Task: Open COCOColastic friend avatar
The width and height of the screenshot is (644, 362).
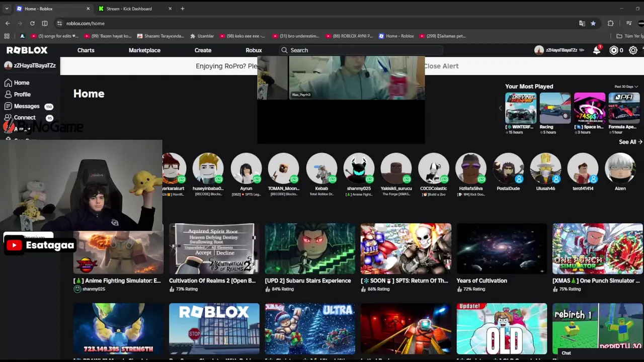Action: 433,169
